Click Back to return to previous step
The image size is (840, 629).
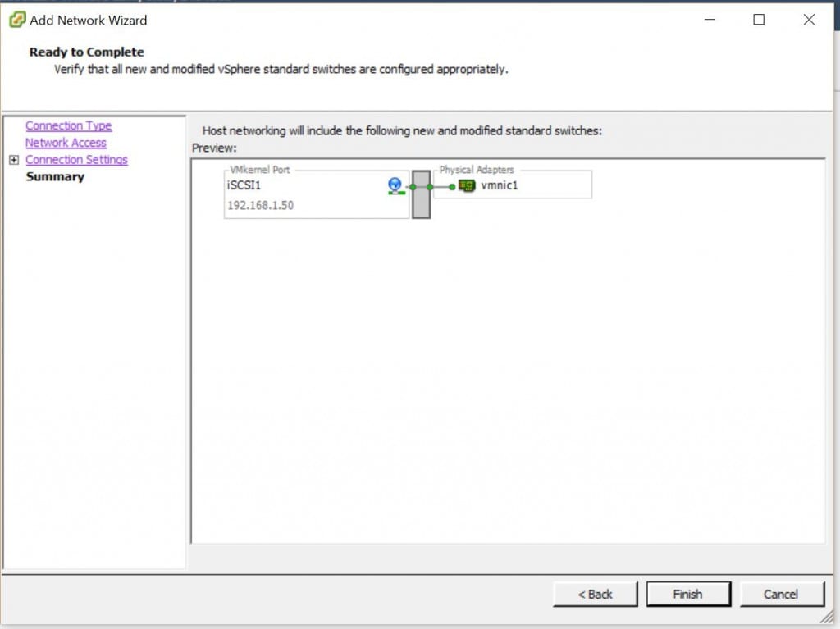point(595,594)
